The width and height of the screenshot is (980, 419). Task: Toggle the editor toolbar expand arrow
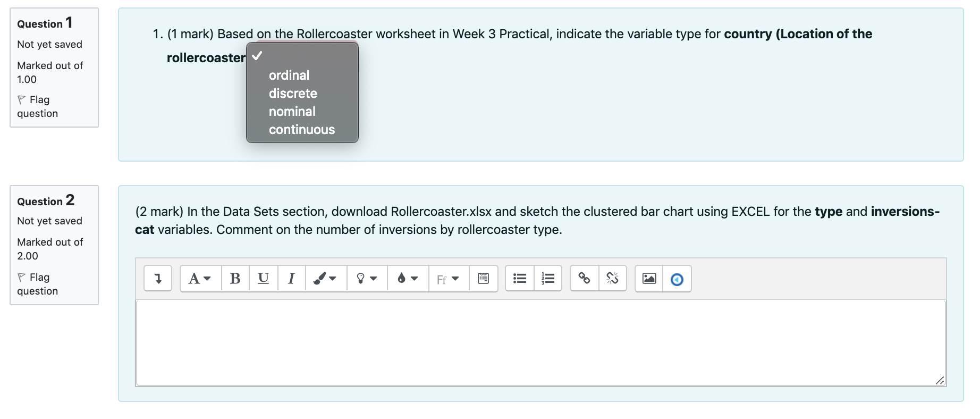pyautogui.click(x=158, y=279)
